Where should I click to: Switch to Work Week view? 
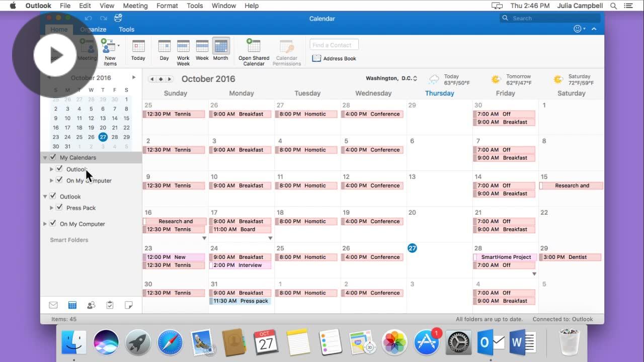click(x=183, y=52)
